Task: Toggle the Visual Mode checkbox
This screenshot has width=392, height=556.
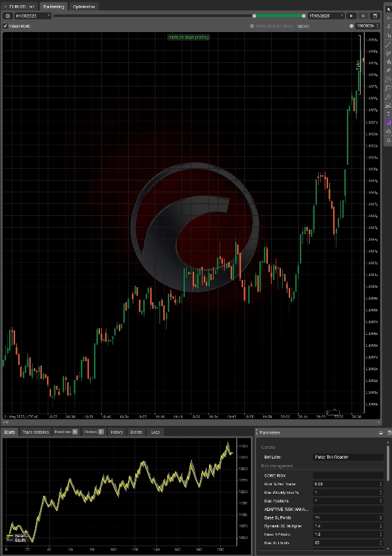Action: tap(5, 26)
